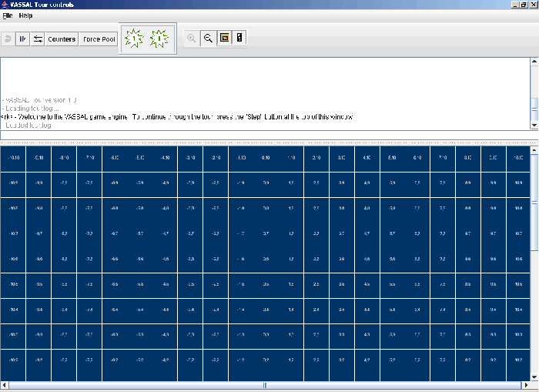The height and width of the screenshot is (392, 539).
Task: Select map cell labeled -10,10
Action: click(13, 158)
